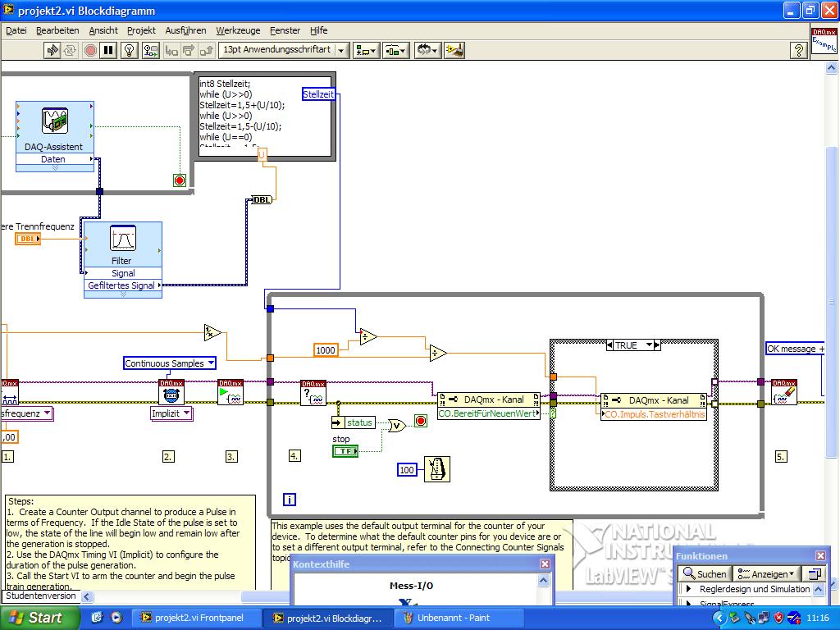Expand the DAQ-Assistent node's bottom chevron
The image size is (840, 630).
55,167
